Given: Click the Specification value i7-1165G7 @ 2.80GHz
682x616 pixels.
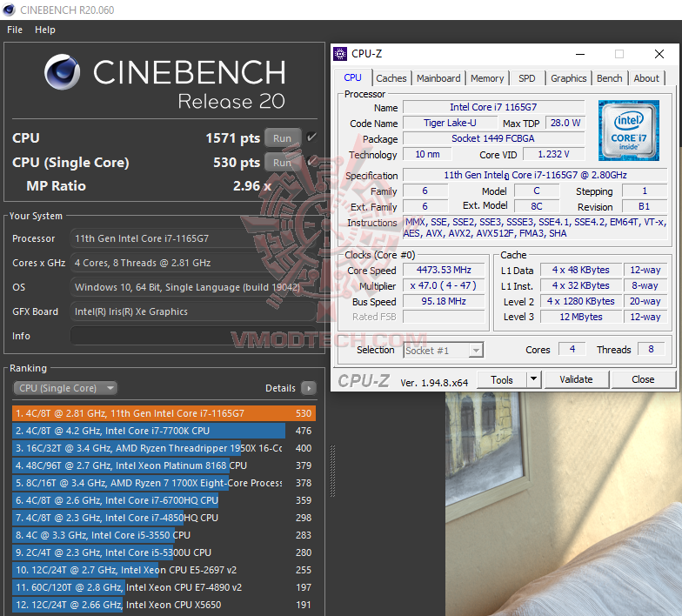Looking at the screenshot, I should tap(535, 175).
